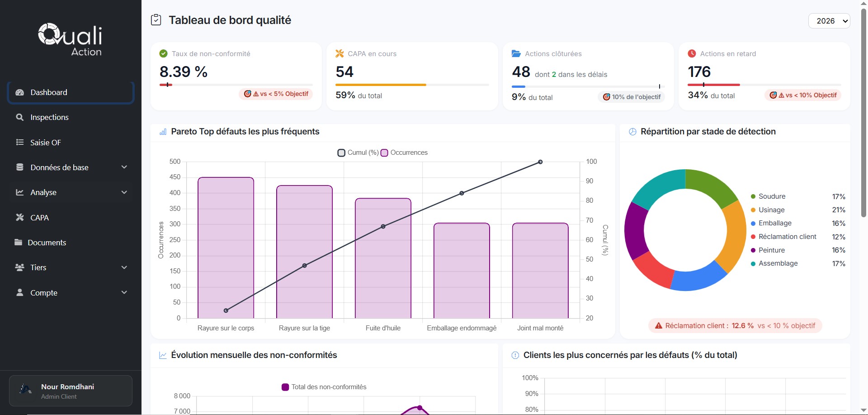Expand the Compte submenu chevron
868x415 pixels.
coord(124,292)
